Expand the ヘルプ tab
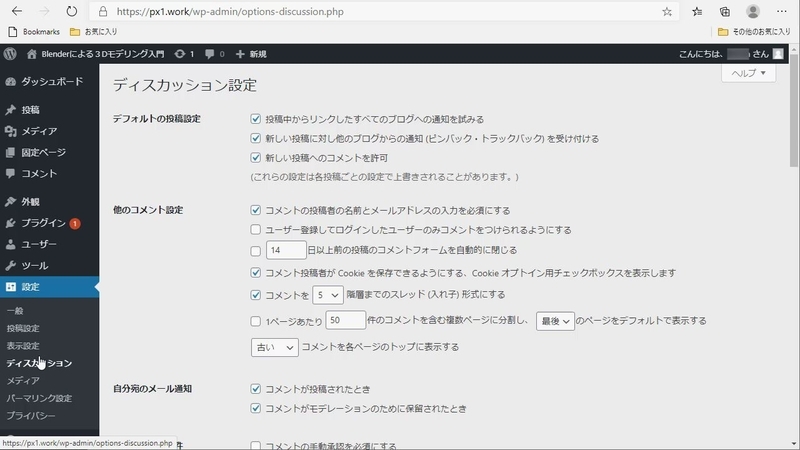The width and height of the screenshot is (800, 450). point(748,73)
